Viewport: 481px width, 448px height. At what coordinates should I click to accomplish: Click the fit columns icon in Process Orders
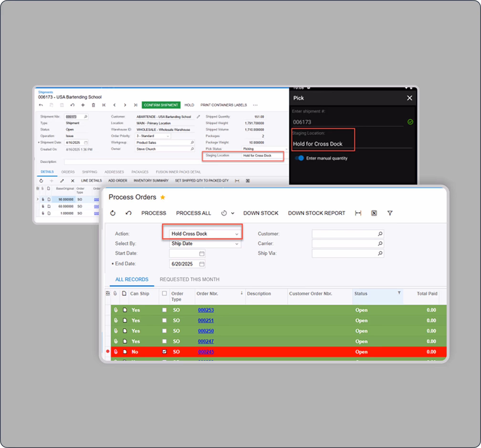[358, 213]
